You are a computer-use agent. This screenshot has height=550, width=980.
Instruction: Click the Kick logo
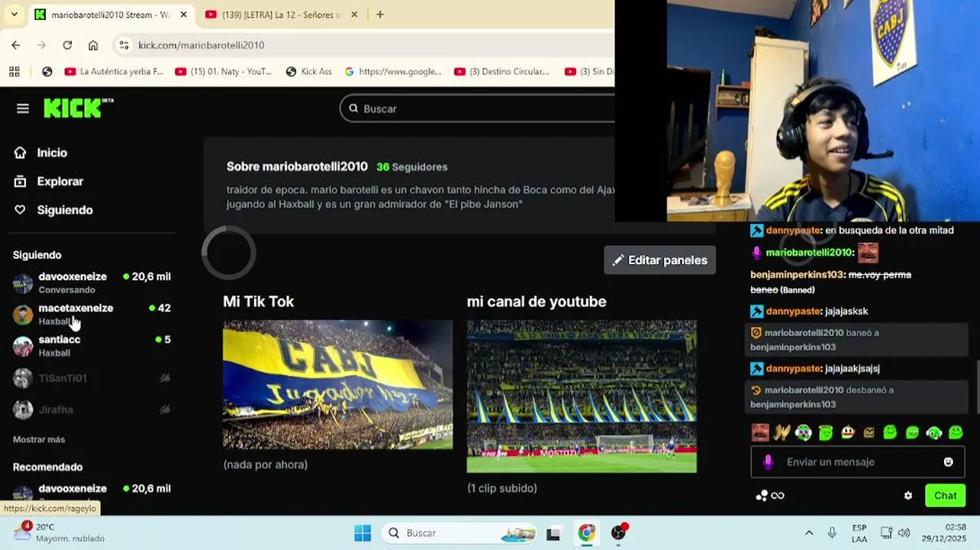click(79, 108)
